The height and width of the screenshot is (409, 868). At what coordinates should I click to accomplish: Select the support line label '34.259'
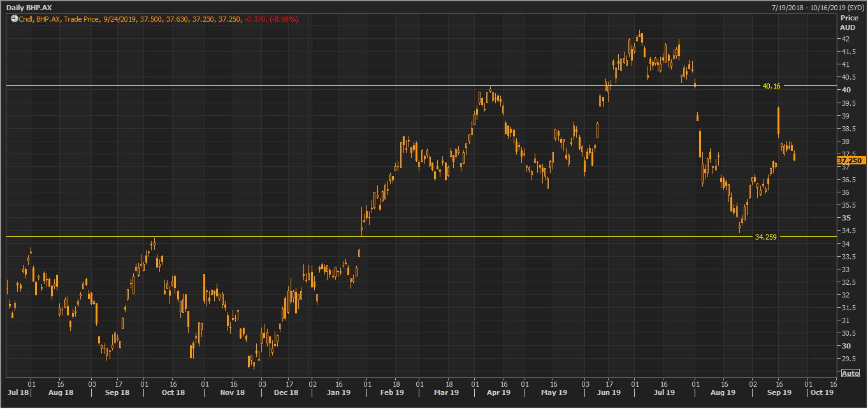click(765, 237)
